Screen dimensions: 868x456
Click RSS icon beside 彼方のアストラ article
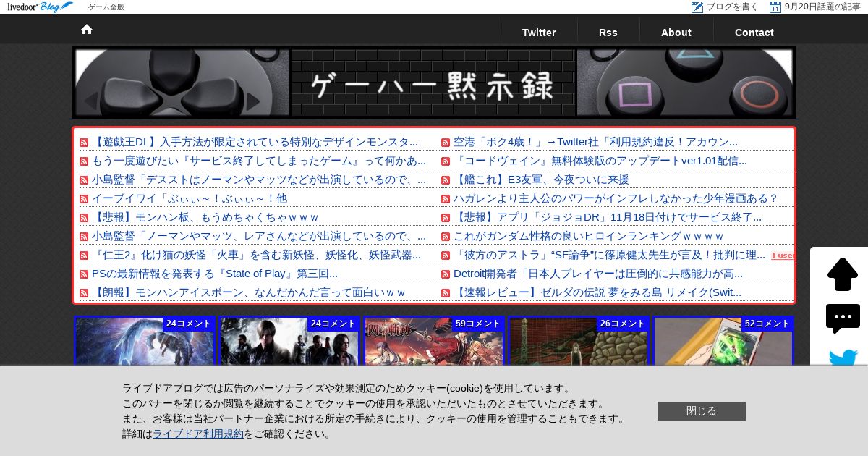446,256
